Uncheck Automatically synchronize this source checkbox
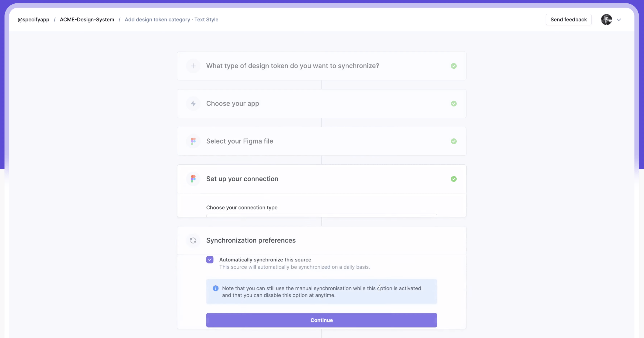 [210, 260]
